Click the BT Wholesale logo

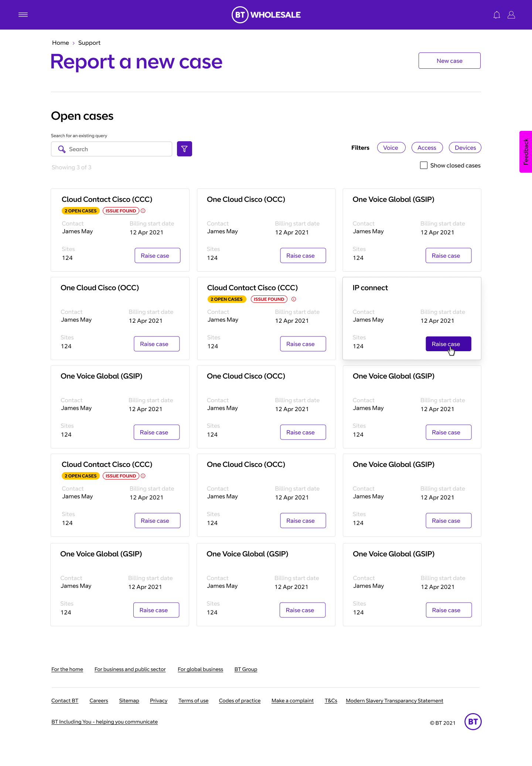click(x=266, y=15)
